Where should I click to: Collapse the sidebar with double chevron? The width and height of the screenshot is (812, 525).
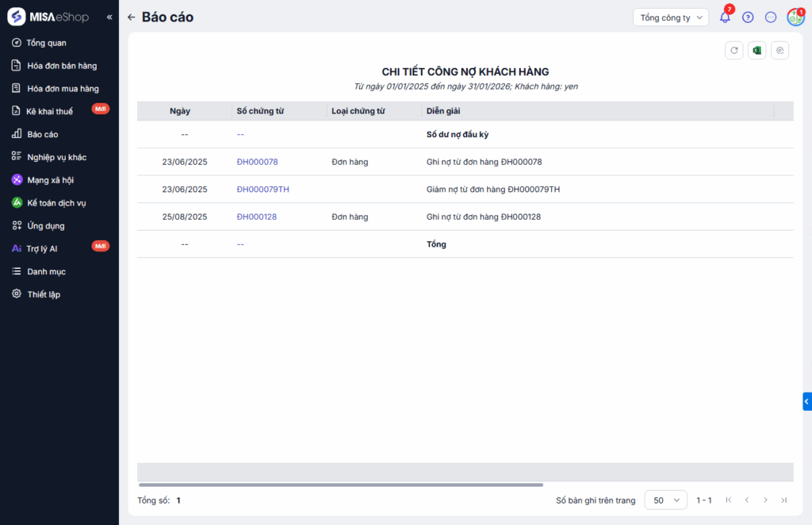coord(109,17)
